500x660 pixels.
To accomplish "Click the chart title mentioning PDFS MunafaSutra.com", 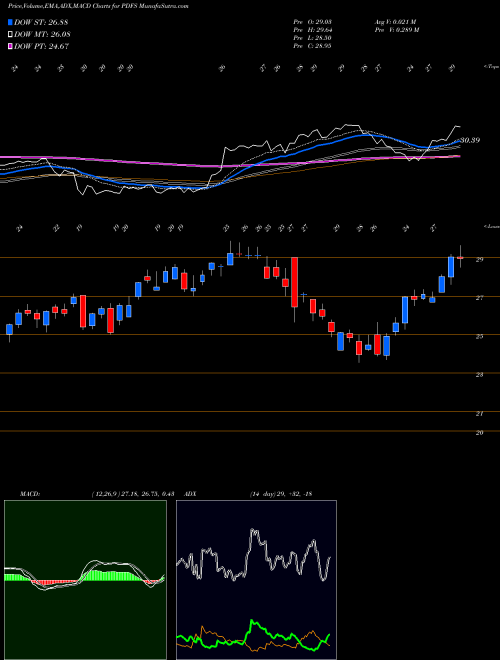I will pos(98,6).
